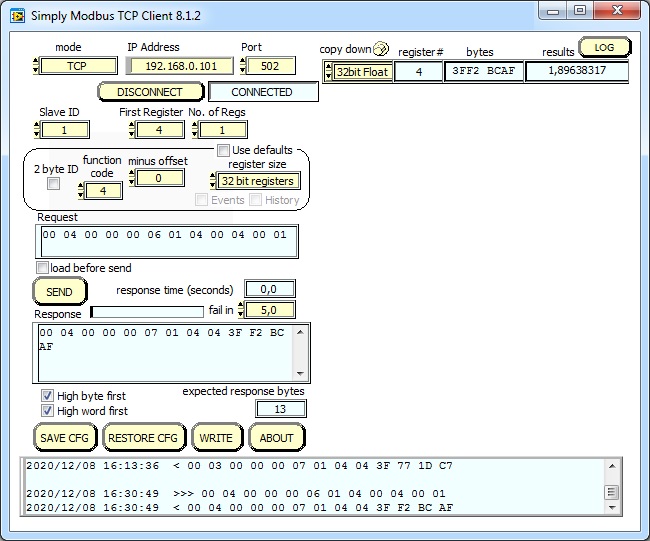
Task: Change the mode selector showing TCP
Action: (x=78, y=66)
